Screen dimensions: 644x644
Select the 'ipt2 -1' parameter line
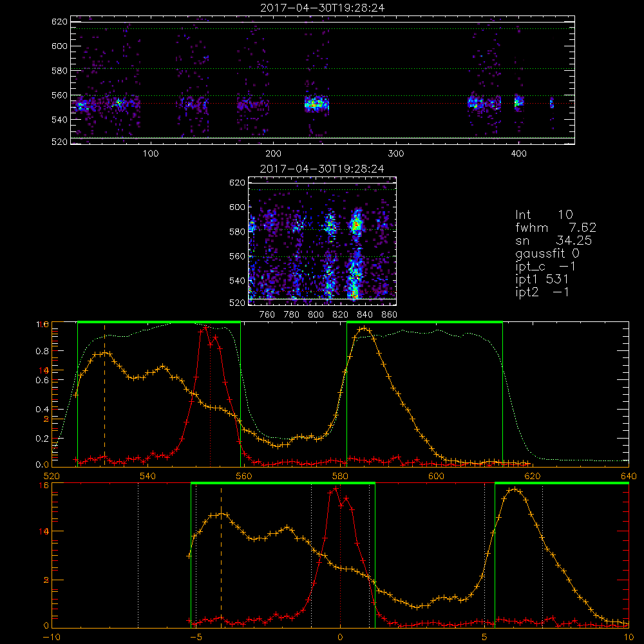(542, 292)
